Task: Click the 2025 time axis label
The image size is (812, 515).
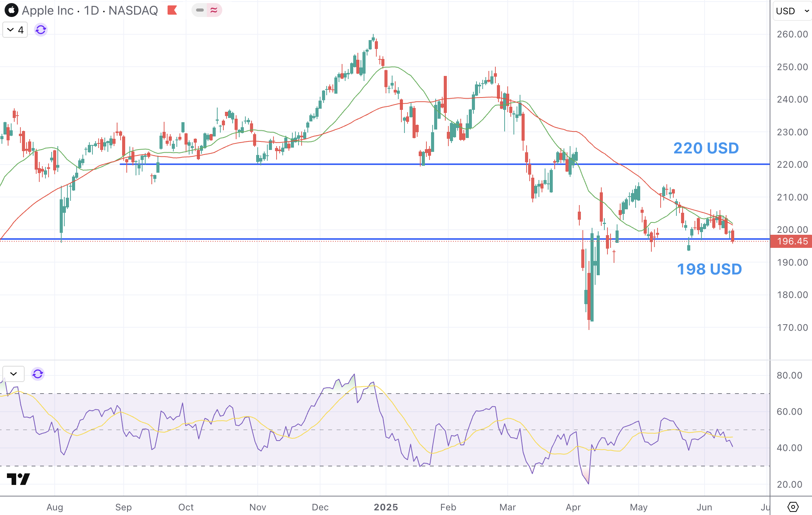Action: click(386, 507)
